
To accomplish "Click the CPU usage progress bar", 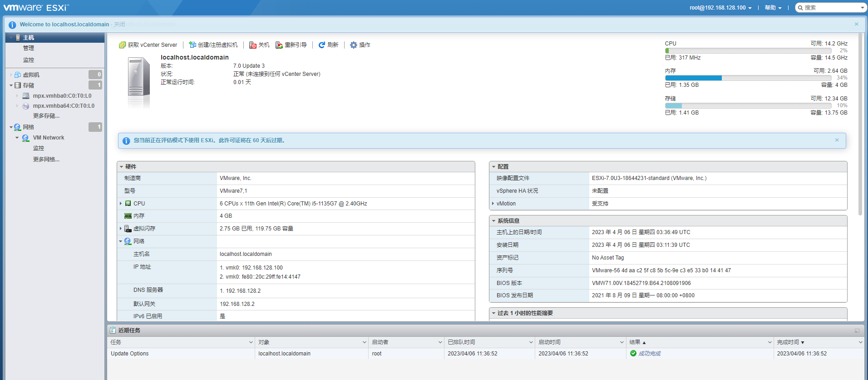I will point(748,51).
